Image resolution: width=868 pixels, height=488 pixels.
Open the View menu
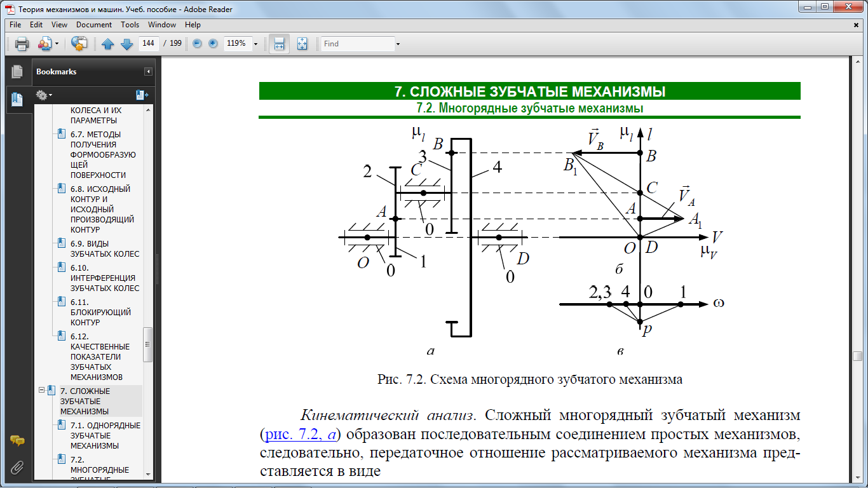(59, 25)
